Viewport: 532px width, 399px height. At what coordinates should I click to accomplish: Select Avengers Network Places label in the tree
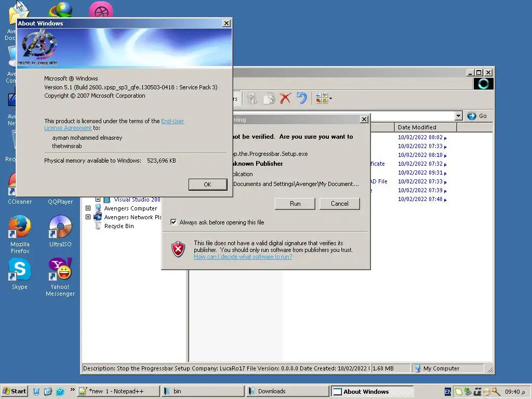132,217
